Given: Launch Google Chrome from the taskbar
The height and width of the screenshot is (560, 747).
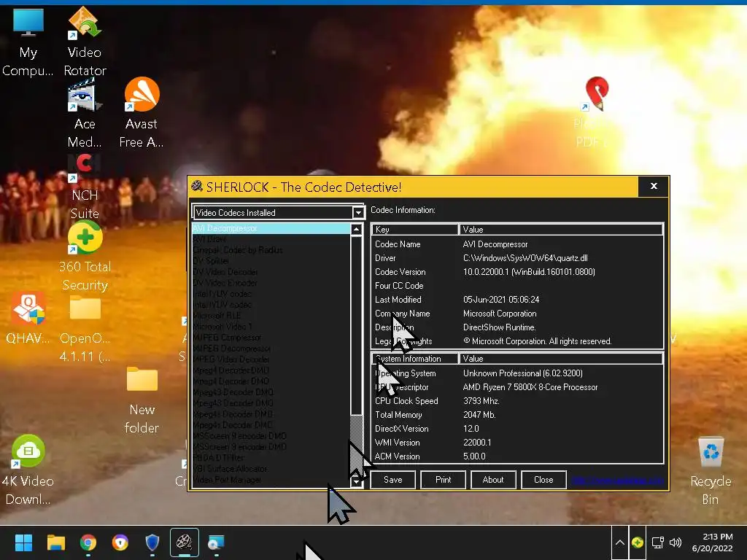Looking at the screenshot, I should pyautogui.click(x=88, y=542).
